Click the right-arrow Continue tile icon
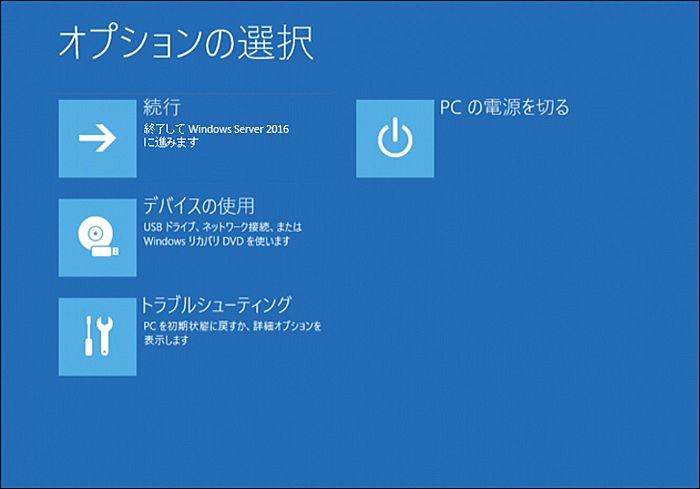700x489 pixels. [x=97, y=139]
